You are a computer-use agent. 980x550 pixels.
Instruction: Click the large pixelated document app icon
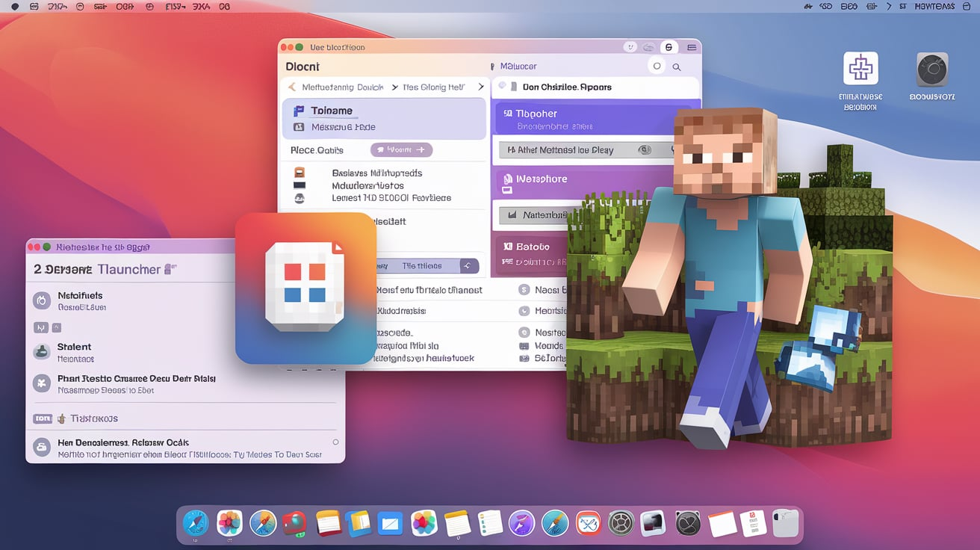click(306, 288)
